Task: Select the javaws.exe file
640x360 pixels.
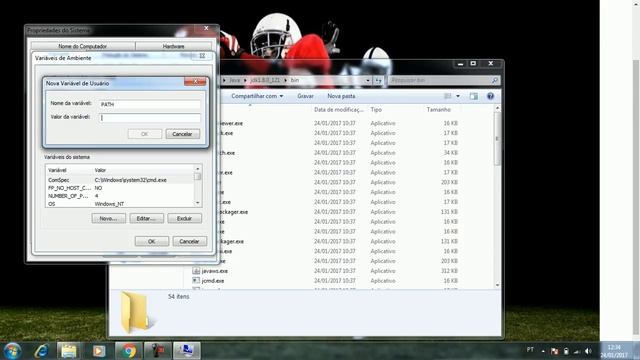Action: click(215, 271)
